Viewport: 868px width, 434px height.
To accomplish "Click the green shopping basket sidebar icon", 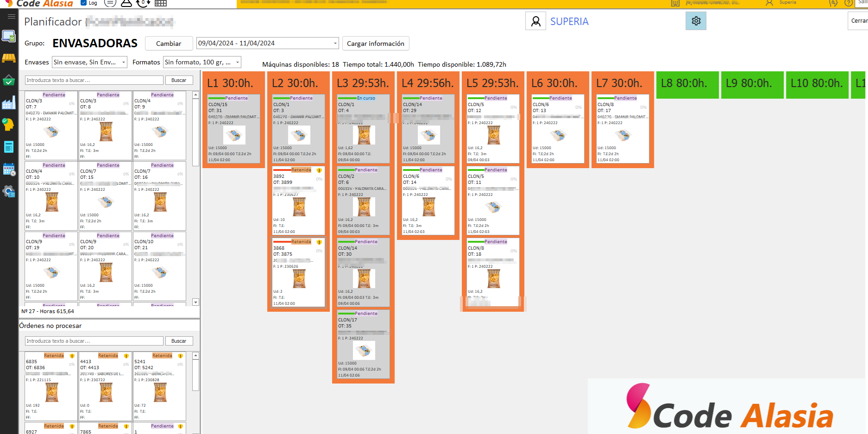I will [9, 81].
